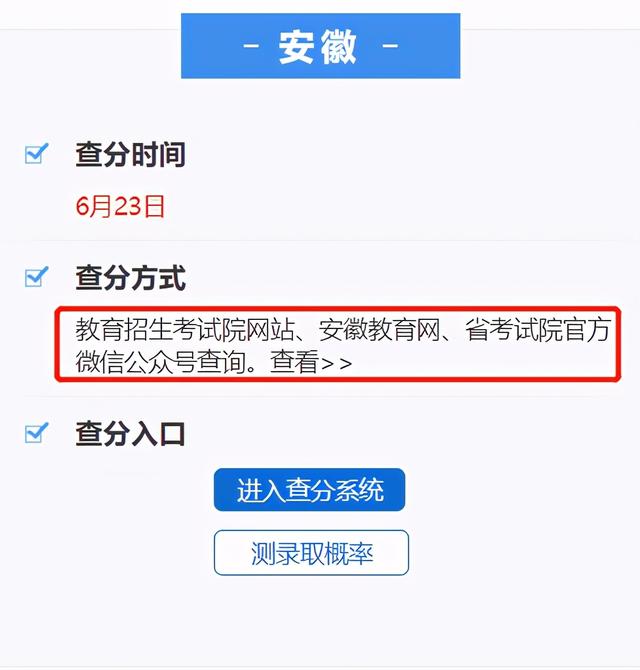This screenshot has width=640, height=670.
Task: Click the 省考试院官方 text in the red box
Action: [x=538, y=330]
